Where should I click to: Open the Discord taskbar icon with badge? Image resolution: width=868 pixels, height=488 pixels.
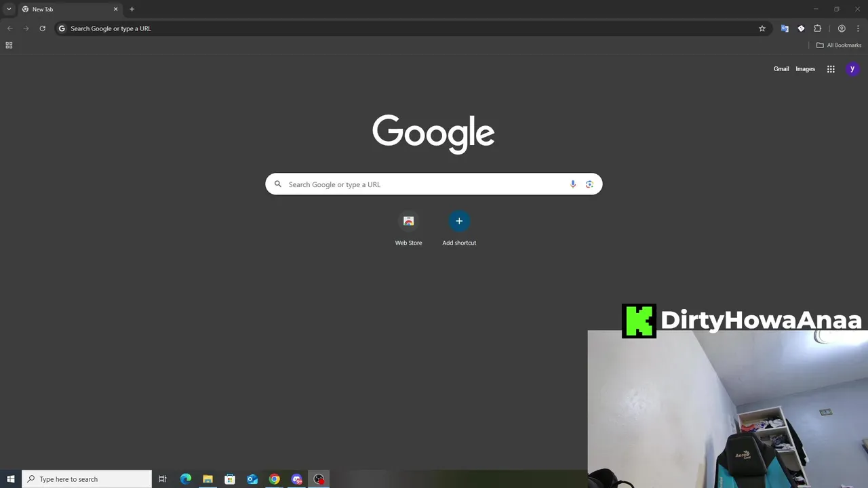click(297, 479)
